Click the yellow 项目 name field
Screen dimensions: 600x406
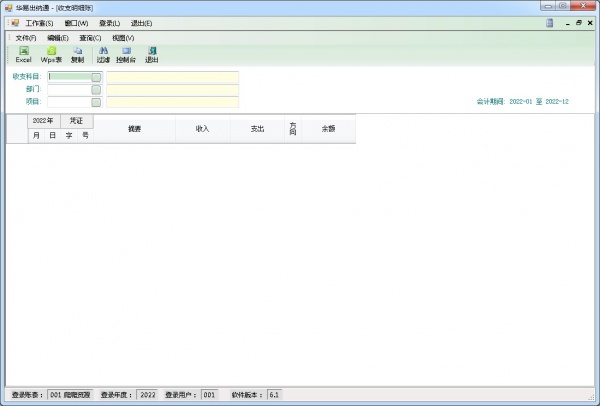click(x=173, y=102)
